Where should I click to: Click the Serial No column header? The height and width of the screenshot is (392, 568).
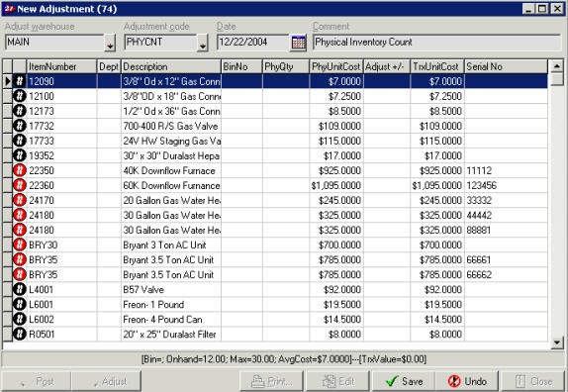click(506, 66)
